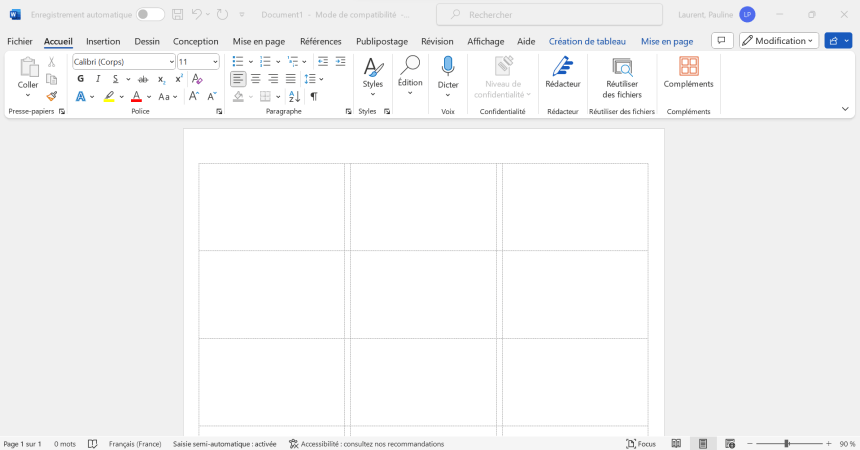The height and width of the screenshot is (450, 860).
Task: Click Français (France) language indicator
Action: 135,444
